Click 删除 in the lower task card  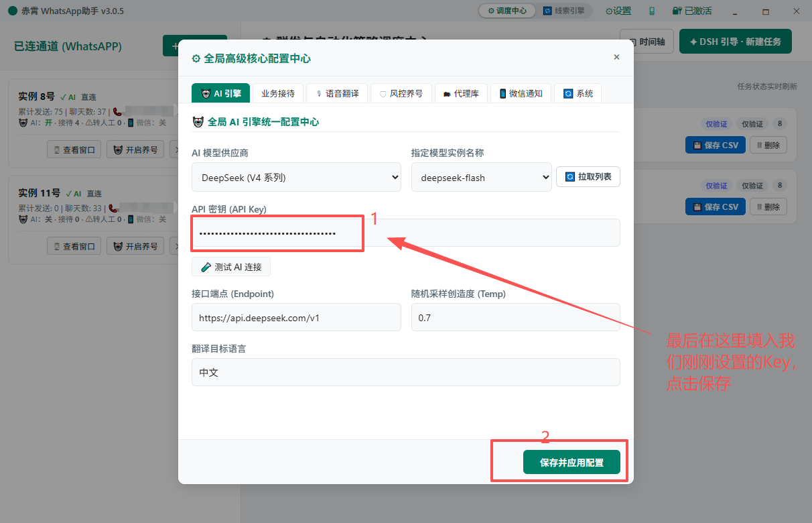coord(768,207)
